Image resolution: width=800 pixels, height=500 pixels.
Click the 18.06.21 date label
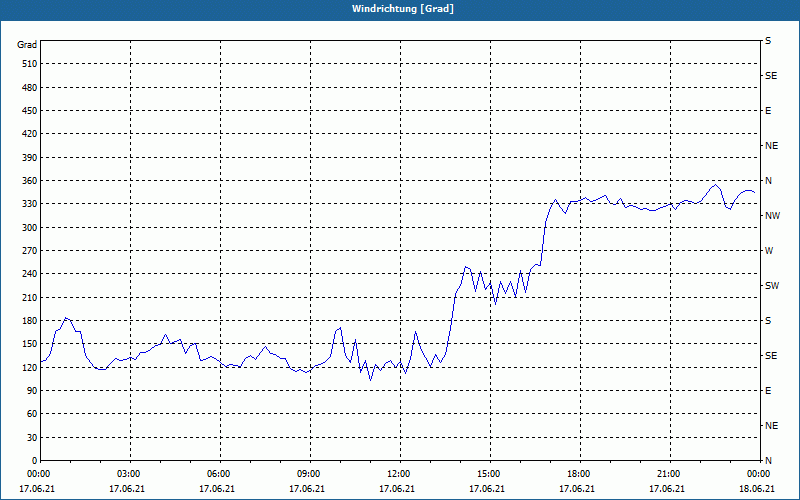[x=757, y=489]
